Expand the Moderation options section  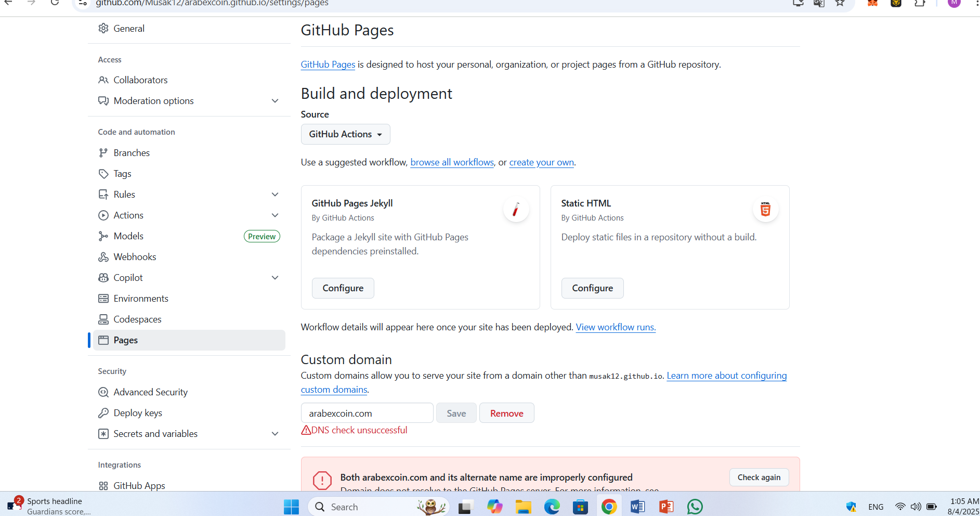275,101
